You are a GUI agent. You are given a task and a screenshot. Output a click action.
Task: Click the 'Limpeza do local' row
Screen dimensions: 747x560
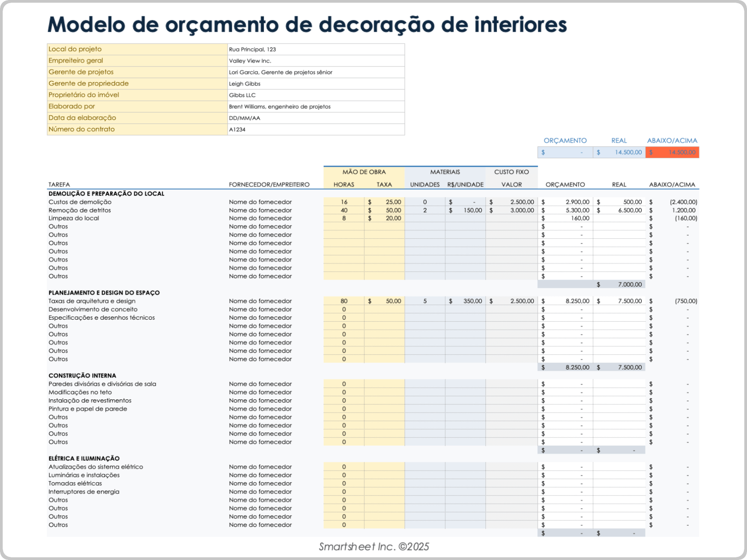point(74,219)
